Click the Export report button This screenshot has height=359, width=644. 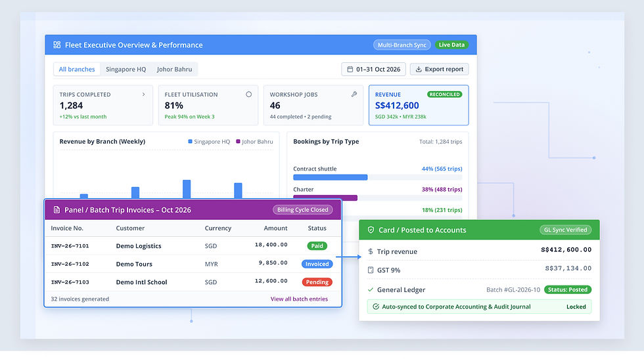point(439,70)
